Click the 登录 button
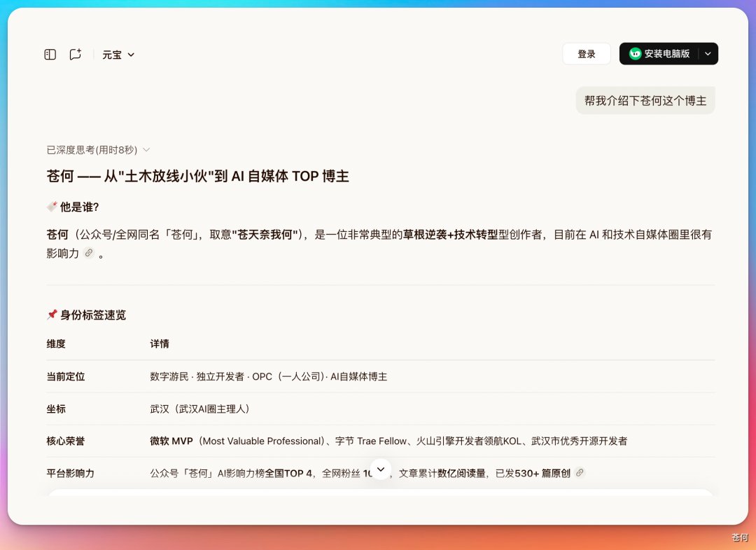 [x=587, y=53]
